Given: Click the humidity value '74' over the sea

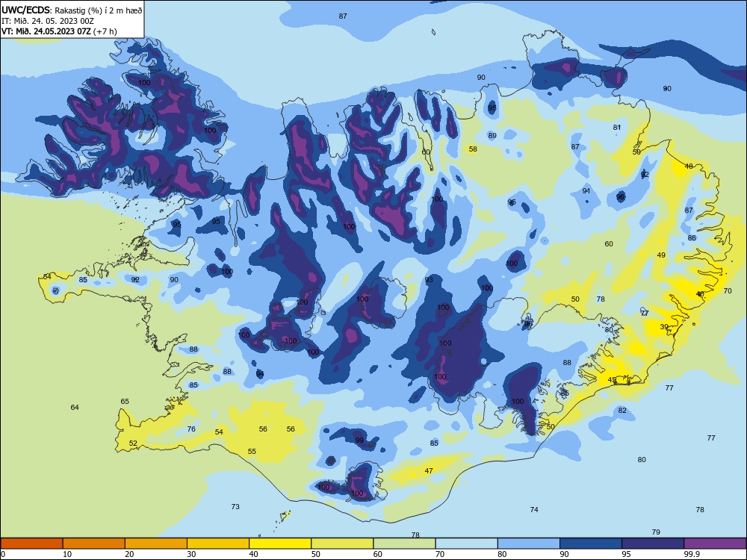Looking at the screenshot, I should pos(534,509).
